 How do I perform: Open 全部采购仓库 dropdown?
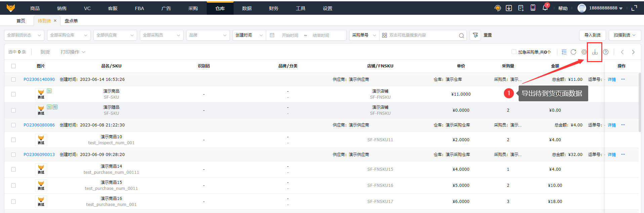click(x=69, y=35)
